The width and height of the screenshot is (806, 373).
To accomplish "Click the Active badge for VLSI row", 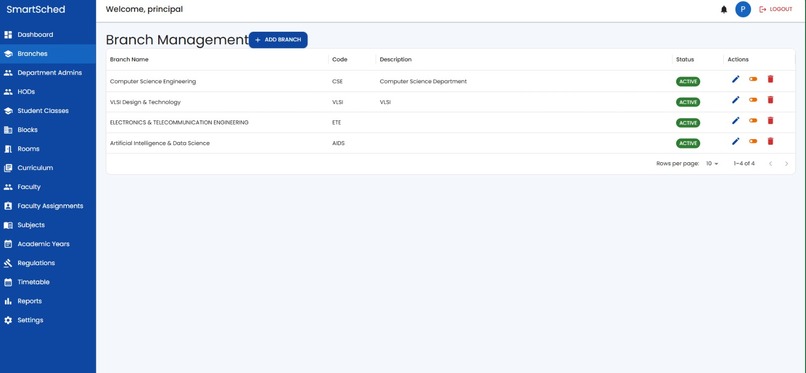I will pyautogui.click(x=688, y=102).
